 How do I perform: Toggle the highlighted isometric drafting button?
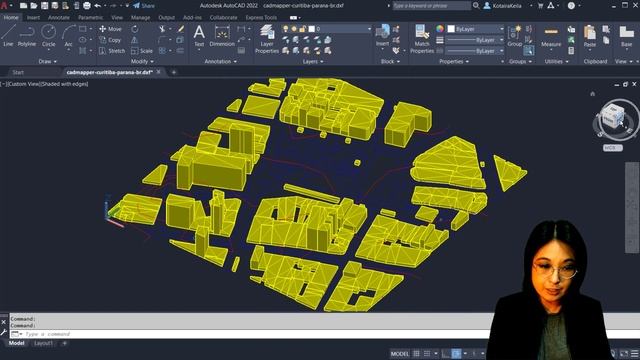[x=456, y=353]
